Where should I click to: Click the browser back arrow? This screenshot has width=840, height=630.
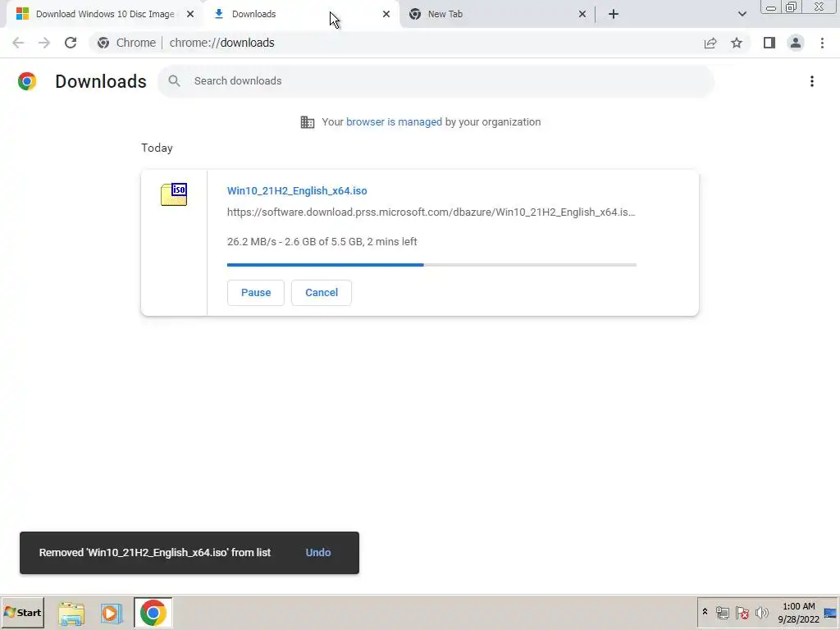click(x=18, y=43)
